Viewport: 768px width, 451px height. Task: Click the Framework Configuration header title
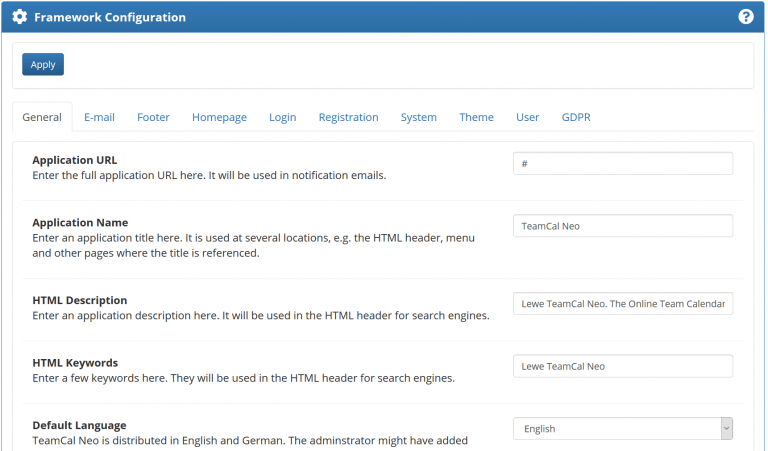coord(109,17)
